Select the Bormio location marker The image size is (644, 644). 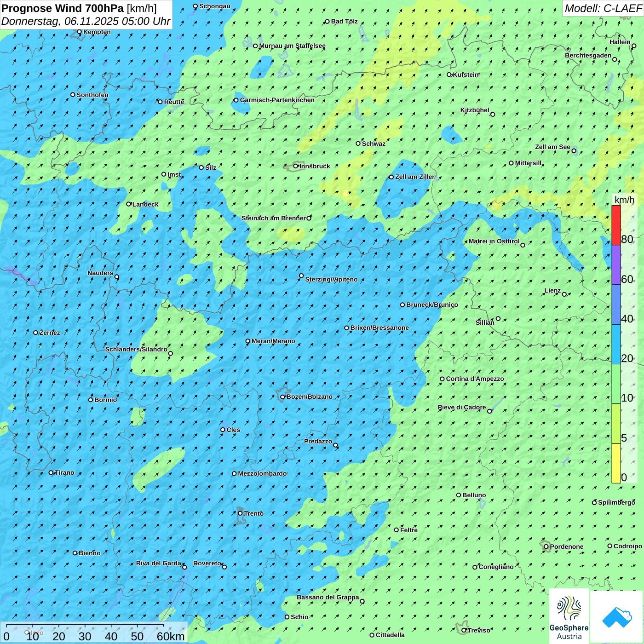point(91,400)
